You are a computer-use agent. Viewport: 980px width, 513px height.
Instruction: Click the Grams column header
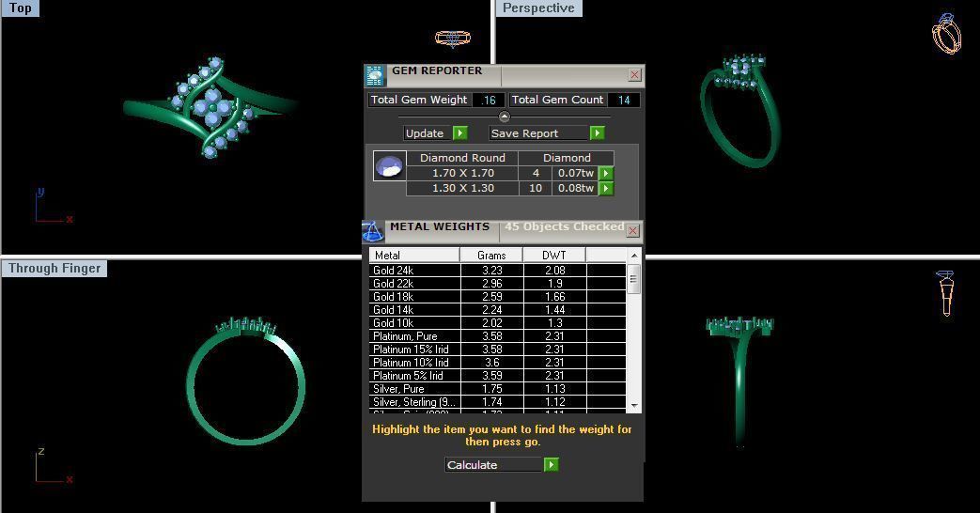point(491,255)
